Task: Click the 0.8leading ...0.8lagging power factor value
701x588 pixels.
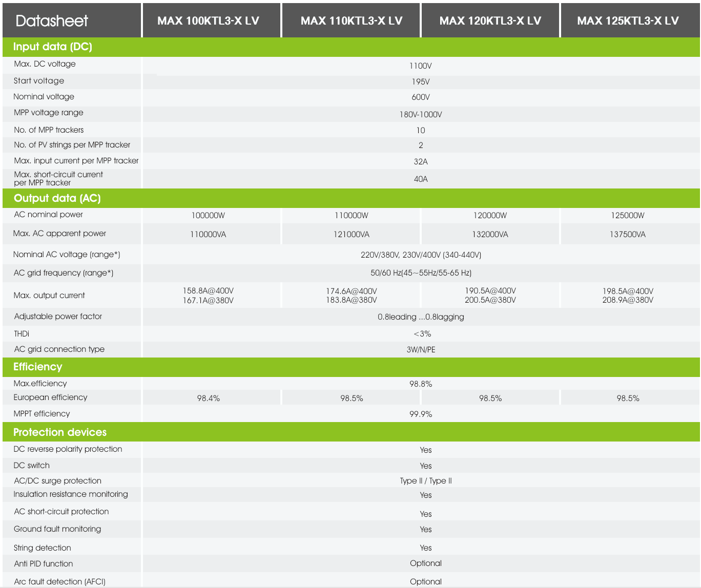Action: (421, 317)
